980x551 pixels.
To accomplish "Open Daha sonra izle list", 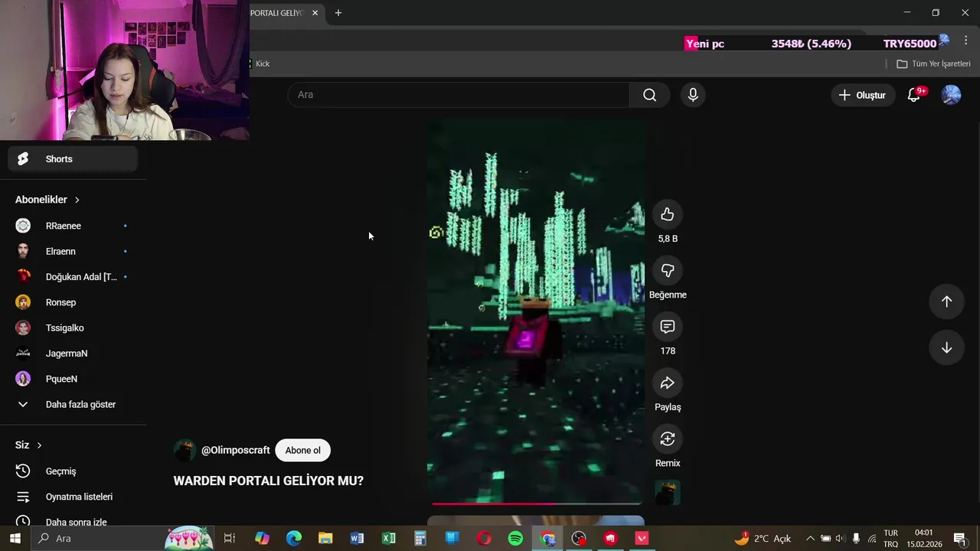I will point(73,522).
